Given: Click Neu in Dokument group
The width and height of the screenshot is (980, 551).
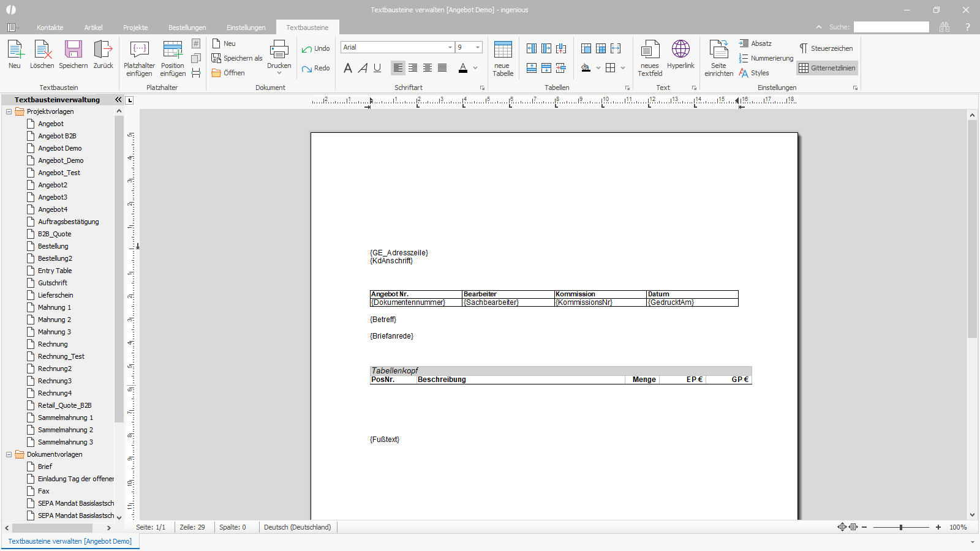Looking at the screenshot, I should (x=224, y=43).
